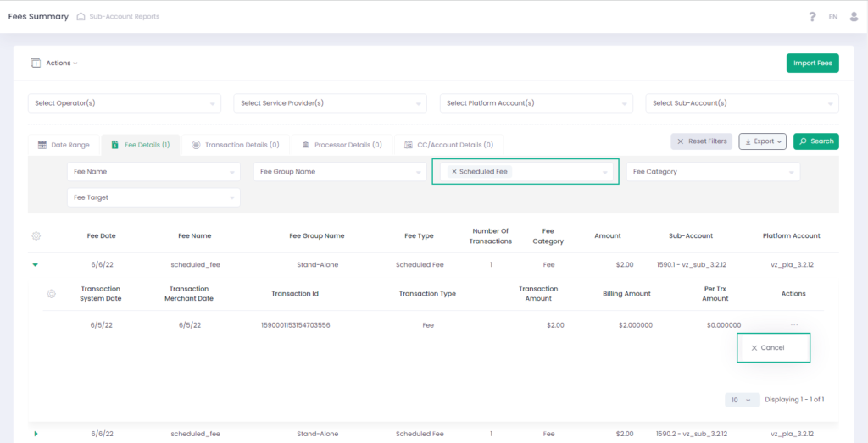868x443 pixels.
Task: Open the Select Operator(s) dropdown
Action: tap(125, 103)
